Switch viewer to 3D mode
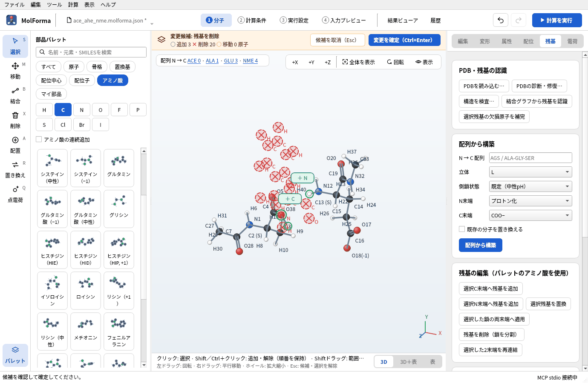588x383 pixels. (384, 362)
